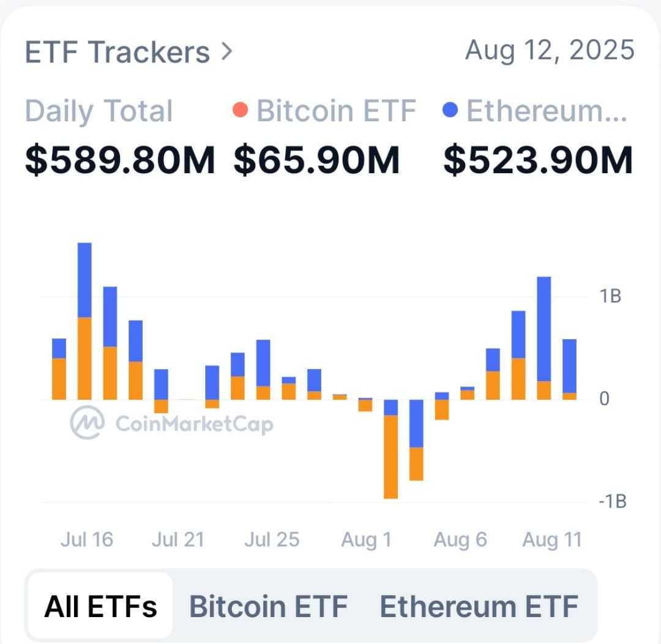The height and width of the screenshot is (644, 661).
Task: Open the ETF Trackers chevron arrow
Action: [x=226, y=51]
